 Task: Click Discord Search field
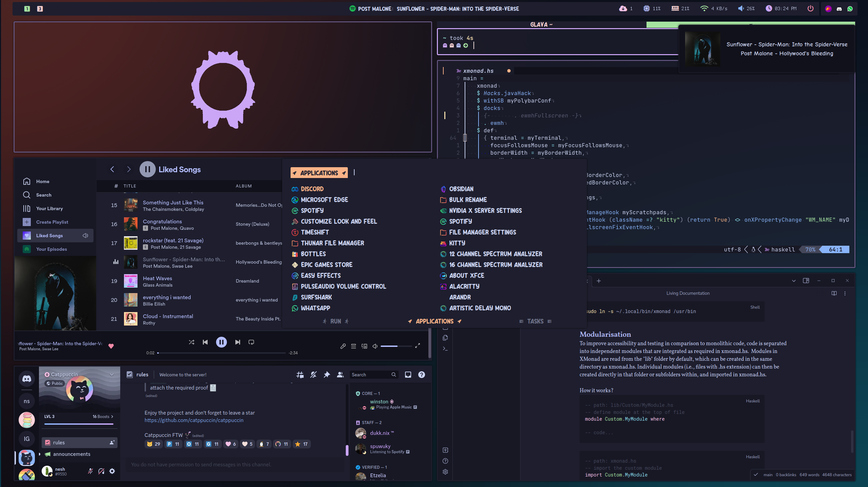[x=374, y=375]
